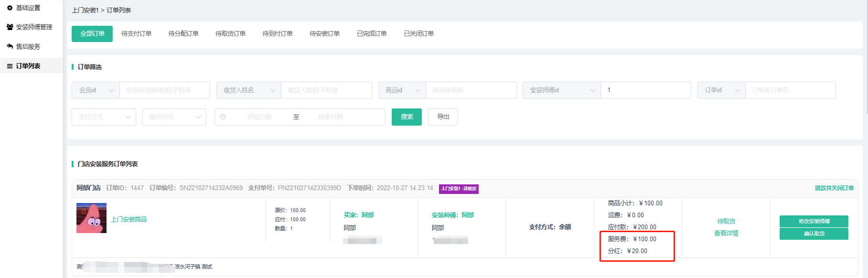Viewport: 868px width, 278px height.
Task: Switch to the 待支付订单 tab
Action: pyautogui.click(x=136, y=34)
